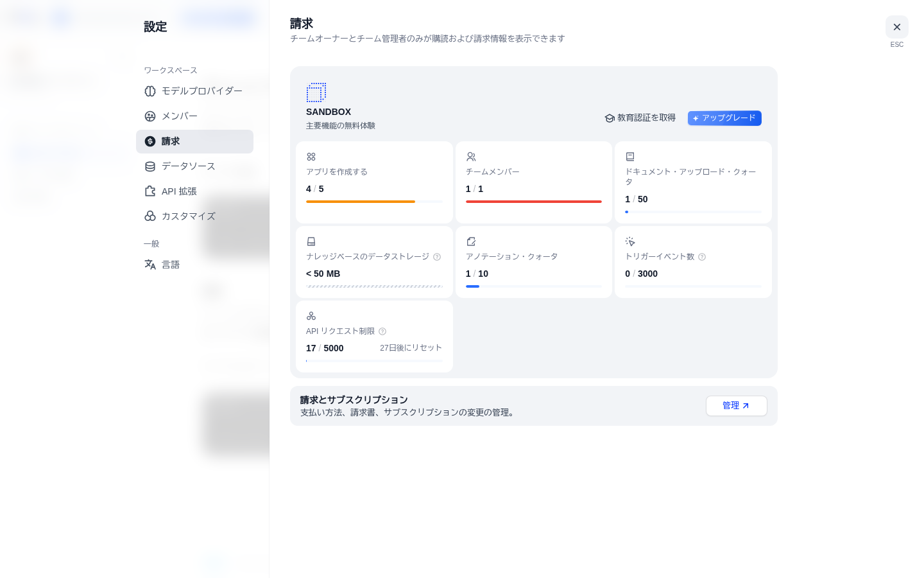The height and width of the screenshot is (578, 924).
Task: Click the trigger events cursor icon
Action: click(630, 241)
